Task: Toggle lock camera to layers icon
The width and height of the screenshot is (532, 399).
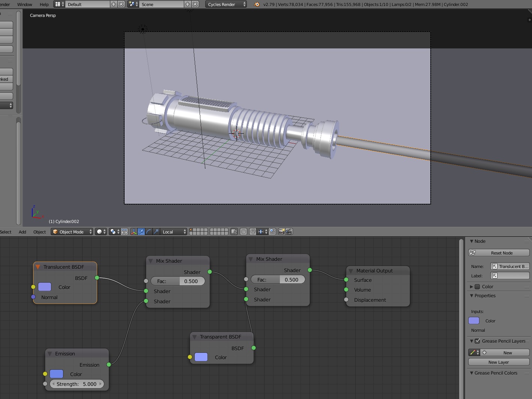Action: (x=234, y=232)
